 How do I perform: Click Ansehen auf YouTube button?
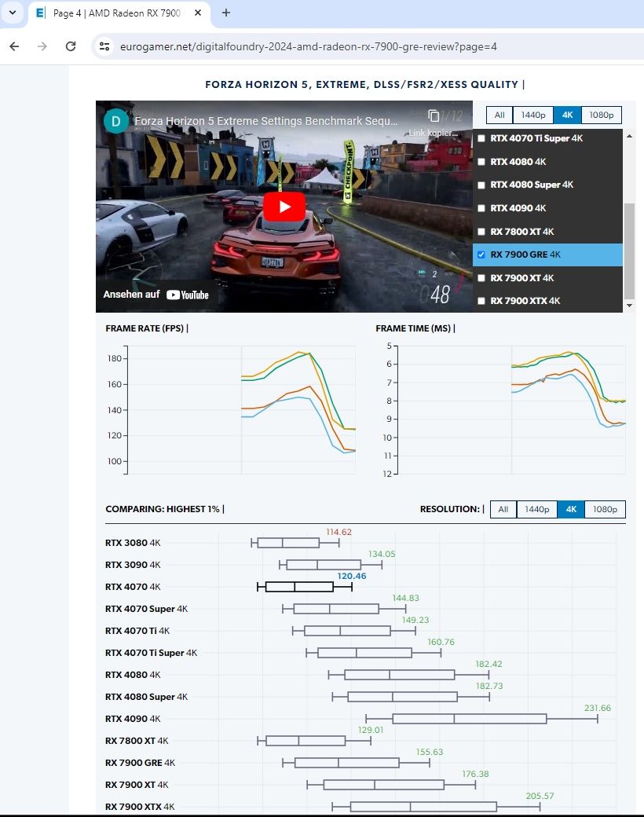(156, 295)
